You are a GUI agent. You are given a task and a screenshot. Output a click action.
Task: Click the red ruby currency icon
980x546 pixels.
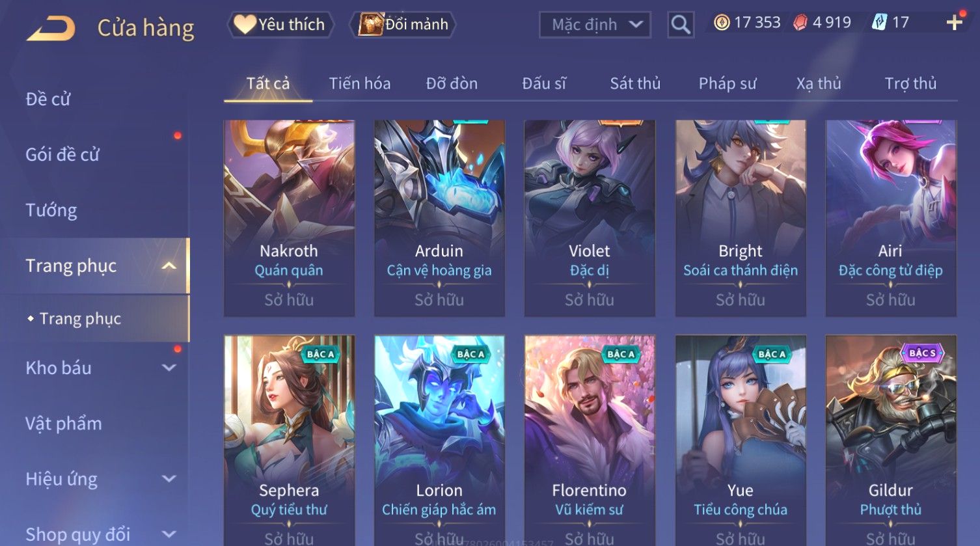coord(800,23)
